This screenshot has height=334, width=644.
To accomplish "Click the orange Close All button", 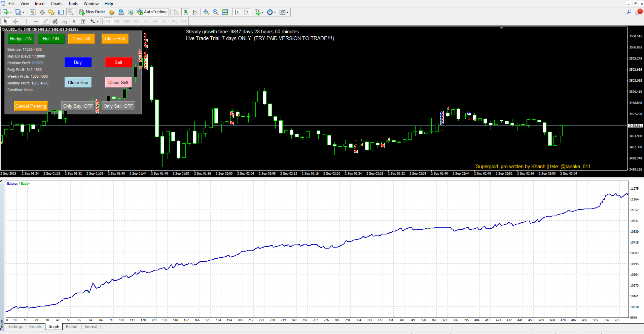I will coord(81,39).
